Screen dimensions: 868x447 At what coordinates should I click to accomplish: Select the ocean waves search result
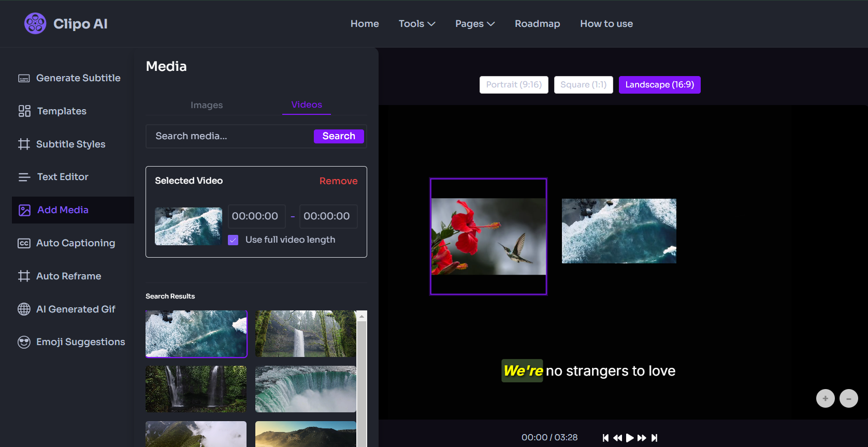click(196, 334)
